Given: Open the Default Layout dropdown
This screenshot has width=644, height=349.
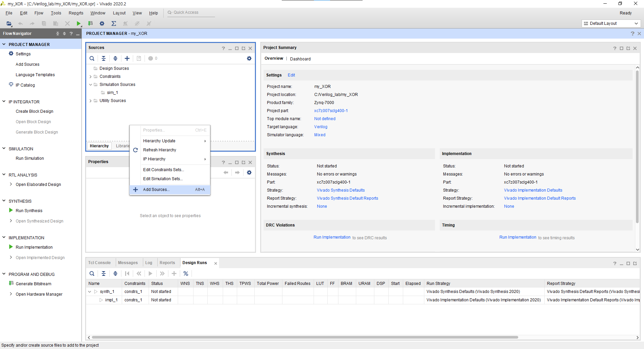Looking at the screenshot, I should point(611,23).
